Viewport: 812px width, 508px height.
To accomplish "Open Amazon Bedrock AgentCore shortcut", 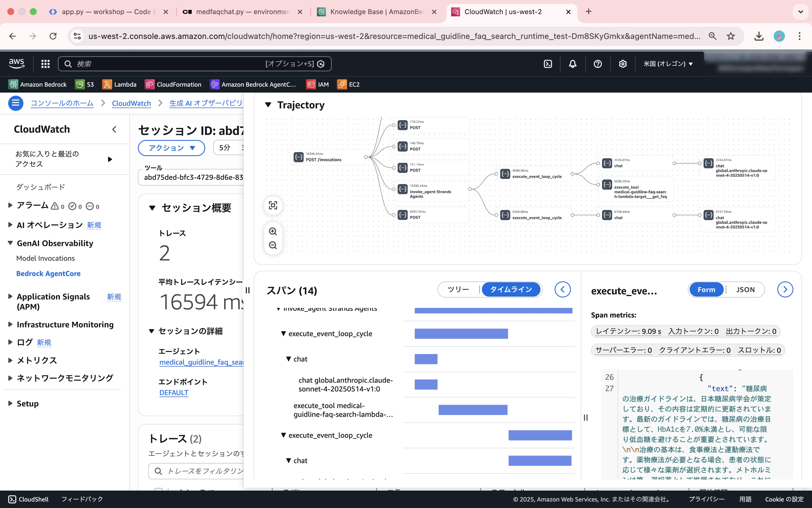I will tap(253, 84).
